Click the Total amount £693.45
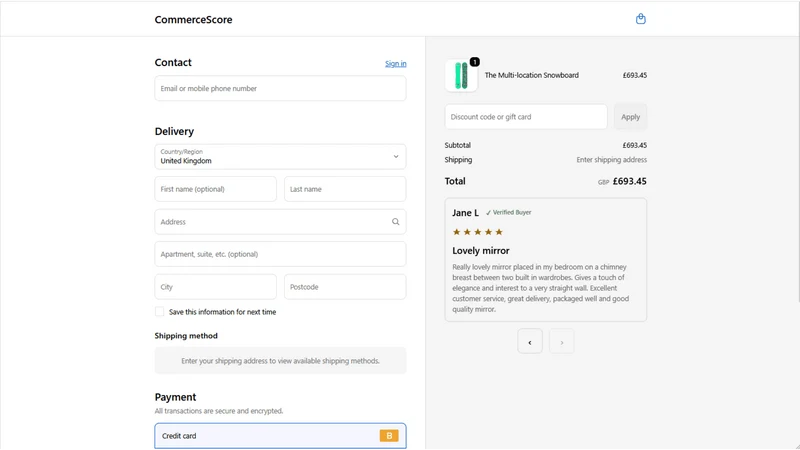 click(x=630, y=181)
